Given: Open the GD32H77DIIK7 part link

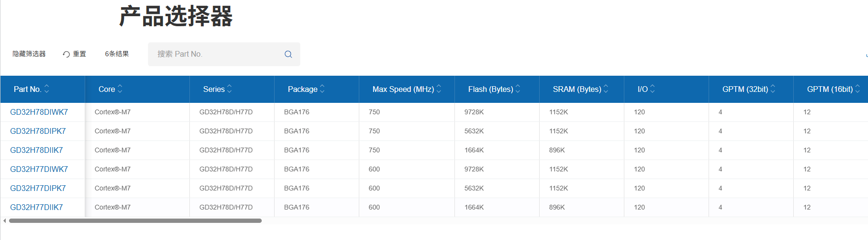Looking at the screenshot, I should point(37,208).
